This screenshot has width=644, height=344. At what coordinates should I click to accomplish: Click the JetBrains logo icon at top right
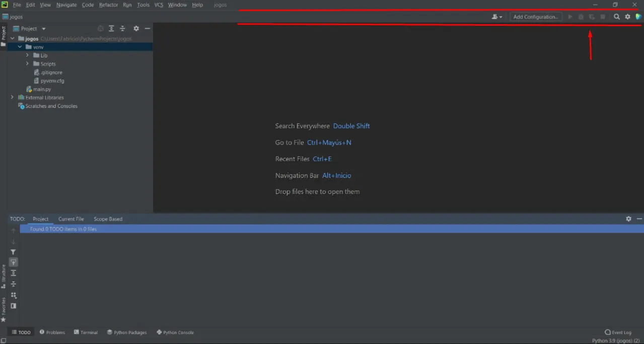638,17
